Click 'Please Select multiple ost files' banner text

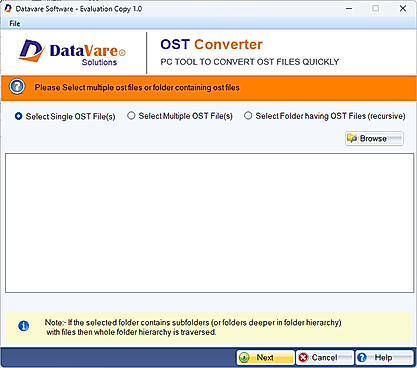(x=137, y=88)
